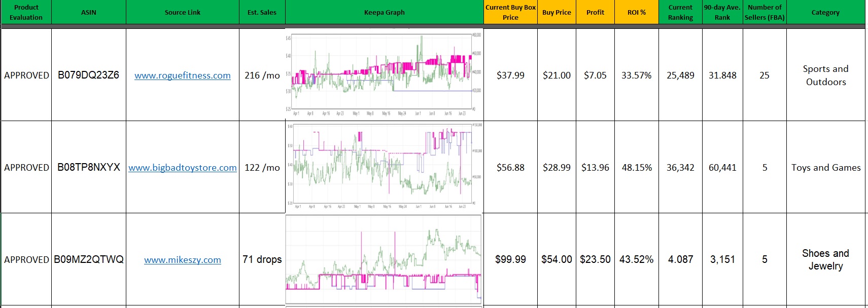The image size is (868, 308).
Task: Select the 216 /mo estimated sales cell
Action: (x=262, y=75)
